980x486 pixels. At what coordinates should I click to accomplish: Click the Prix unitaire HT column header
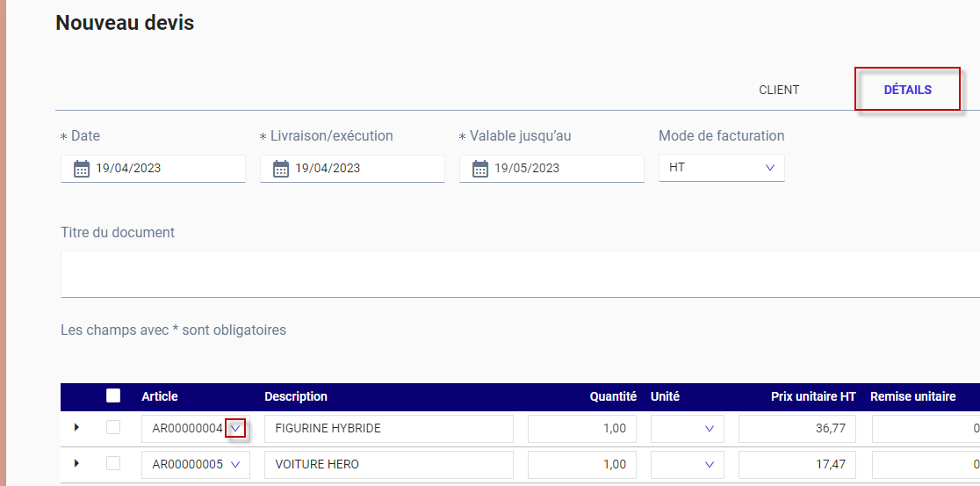pos(813,396)
